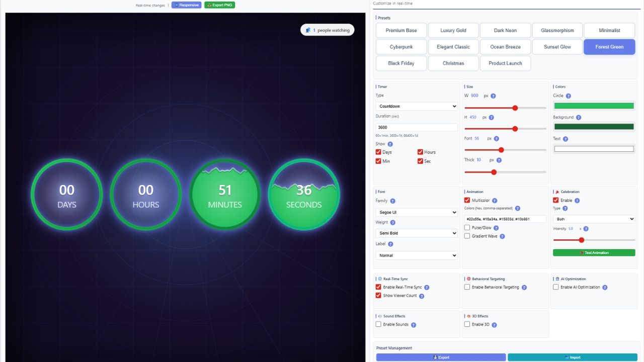Click the Import button under Preset Management
Screen dimensions: 644x362
(x=573, y=357)
